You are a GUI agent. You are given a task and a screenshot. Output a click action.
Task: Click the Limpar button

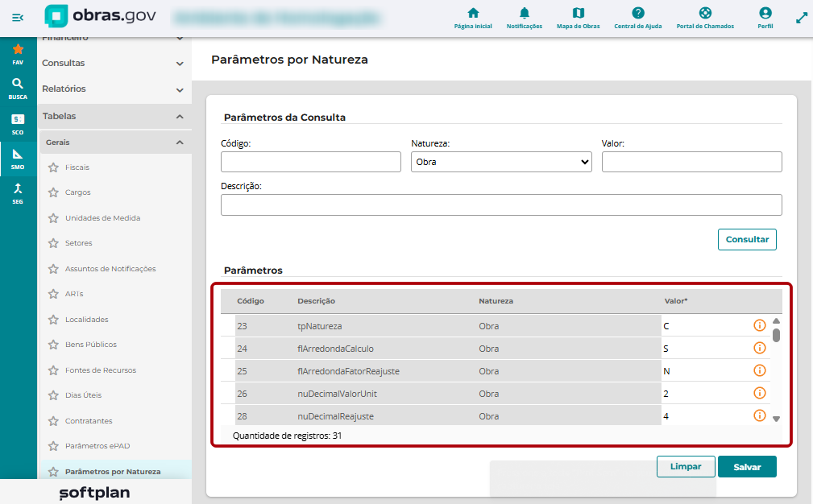[686, 467]
